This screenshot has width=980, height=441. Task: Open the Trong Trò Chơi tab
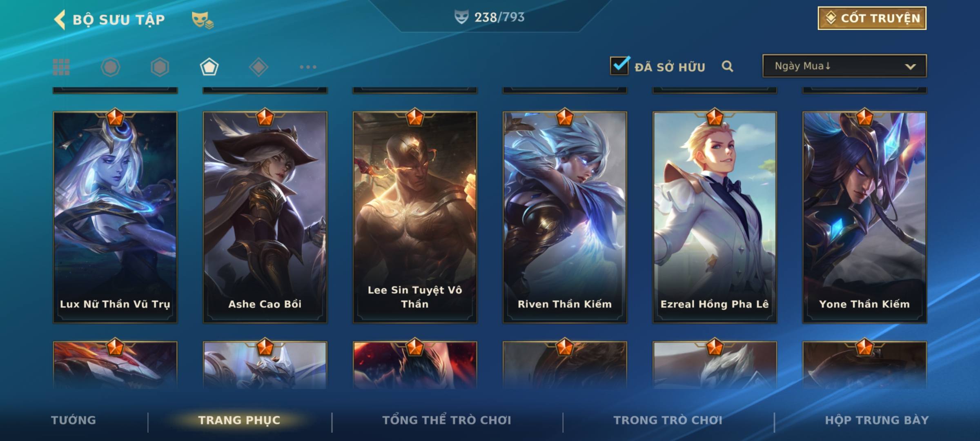(x=668, y=420)
